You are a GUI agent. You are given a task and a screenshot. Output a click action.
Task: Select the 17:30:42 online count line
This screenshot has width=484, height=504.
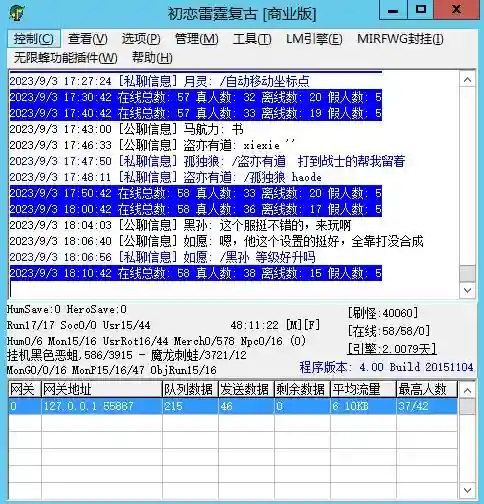(196, 97)
